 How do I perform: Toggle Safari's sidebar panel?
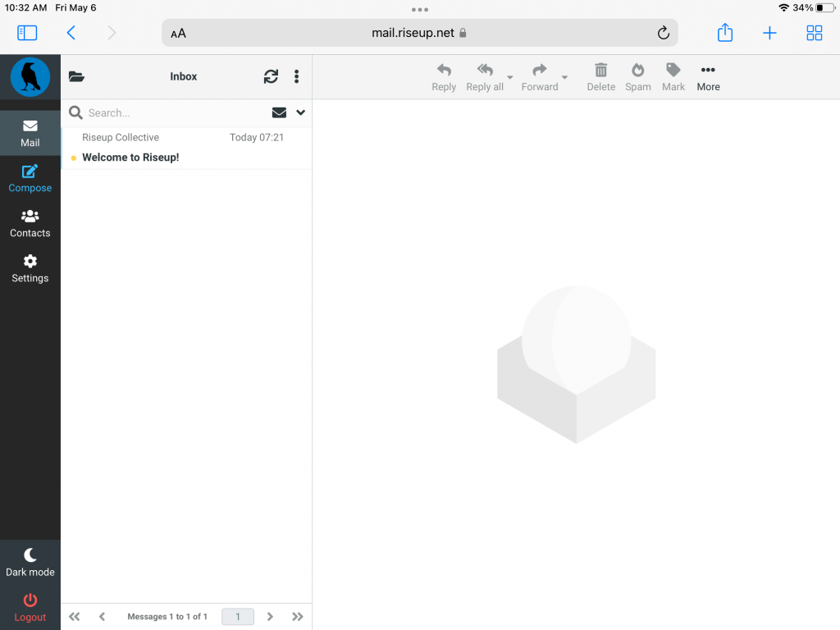(27, 33)
